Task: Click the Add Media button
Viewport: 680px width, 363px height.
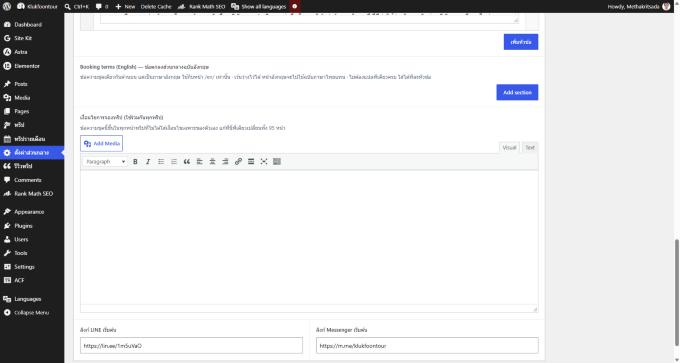Action: 101,144
